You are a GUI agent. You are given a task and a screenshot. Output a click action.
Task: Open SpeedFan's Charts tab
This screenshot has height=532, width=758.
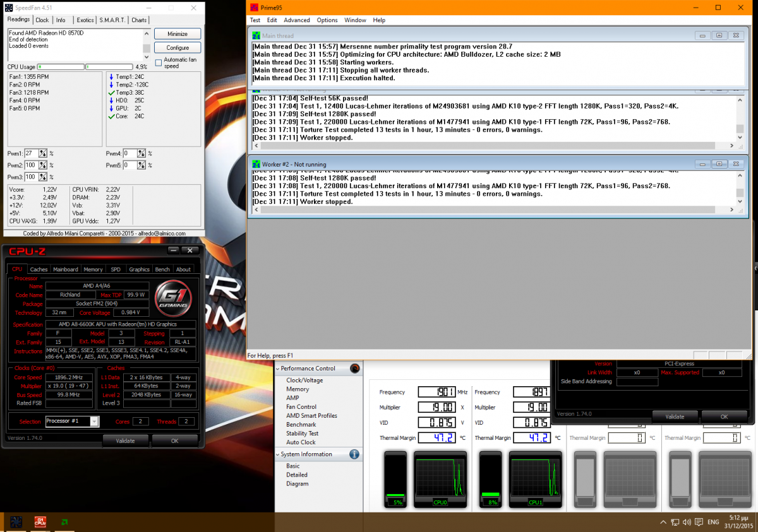(x=138, y=20)
